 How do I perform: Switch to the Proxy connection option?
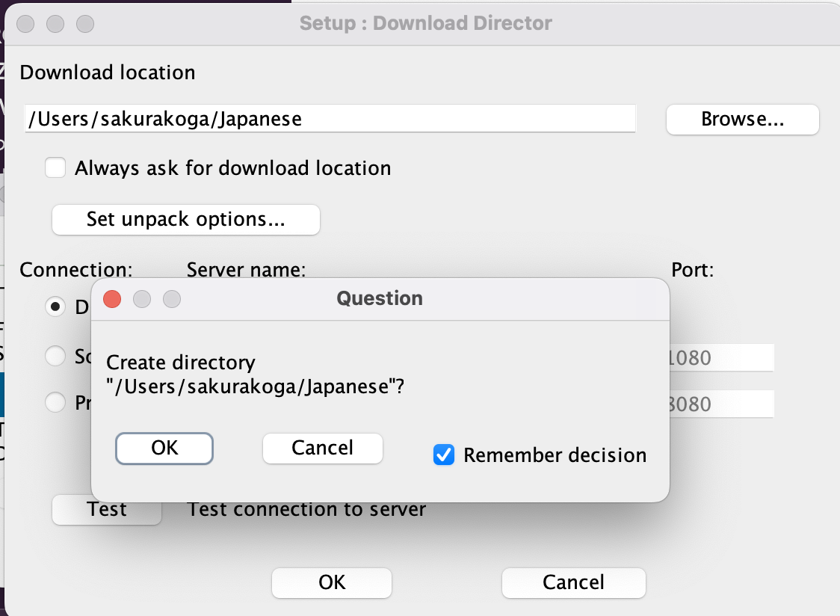pos(55,402)
